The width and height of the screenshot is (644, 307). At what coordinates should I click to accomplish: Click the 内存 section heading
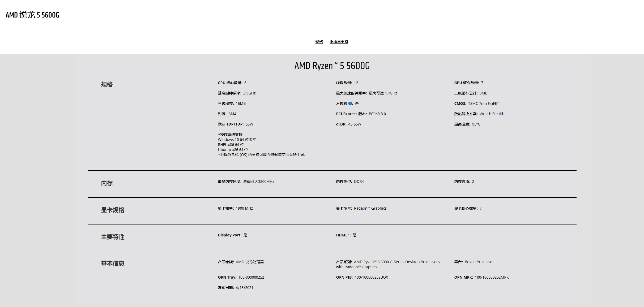pyautogui.click(x=107, y=183)
